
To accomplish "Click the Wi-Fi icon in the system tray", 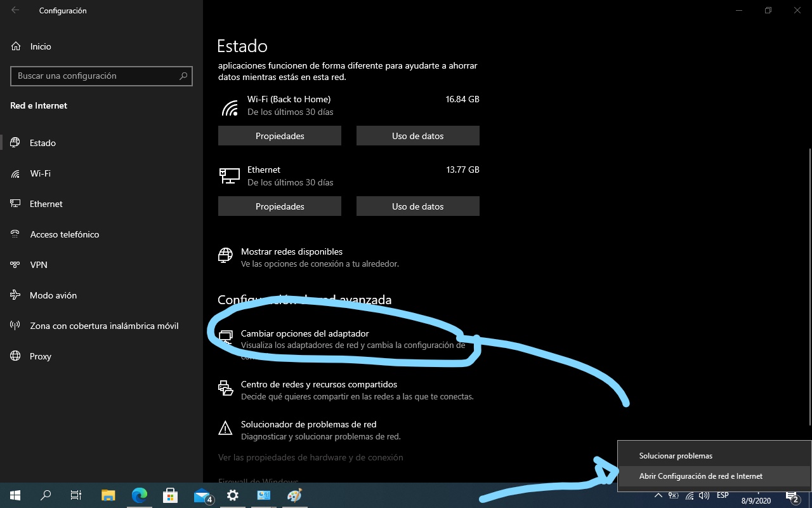I will coord(689,495).
